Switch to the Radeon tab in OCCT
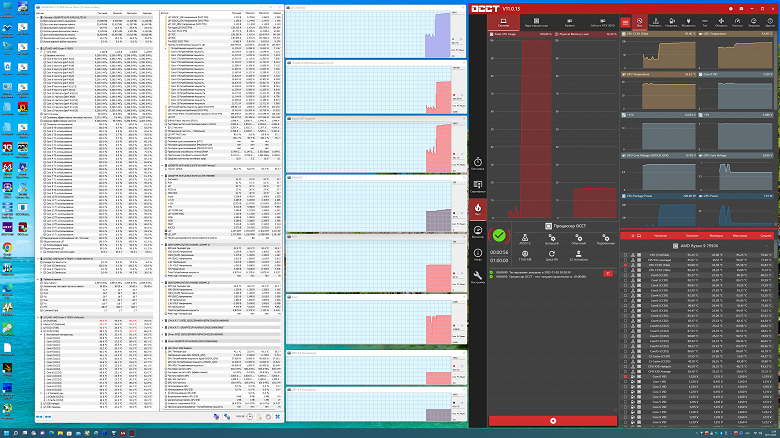 569,22
